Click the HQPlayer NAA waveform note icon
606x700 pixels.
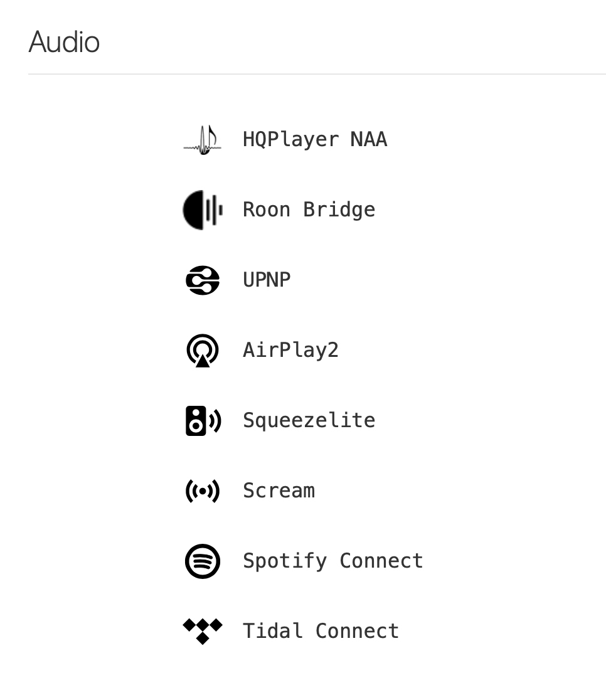pyautogui.click(x=202, y=140)
